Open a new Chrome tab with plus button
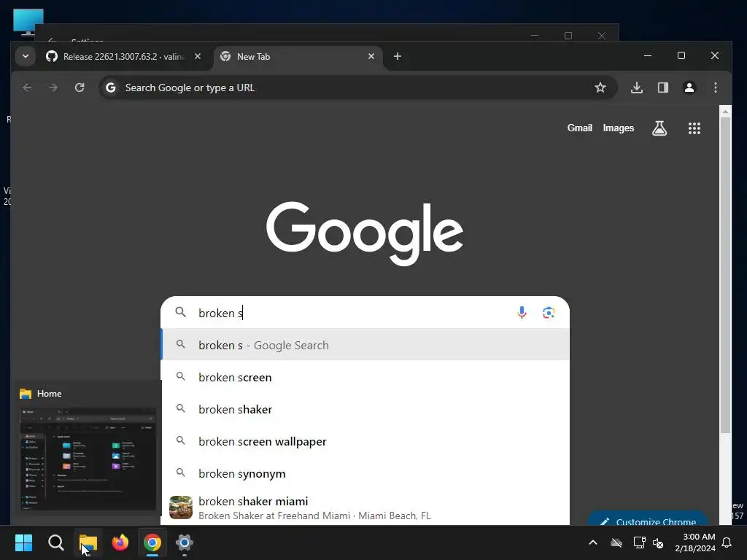This screenshot has width=747, height=560. click(x=398, y=56)
